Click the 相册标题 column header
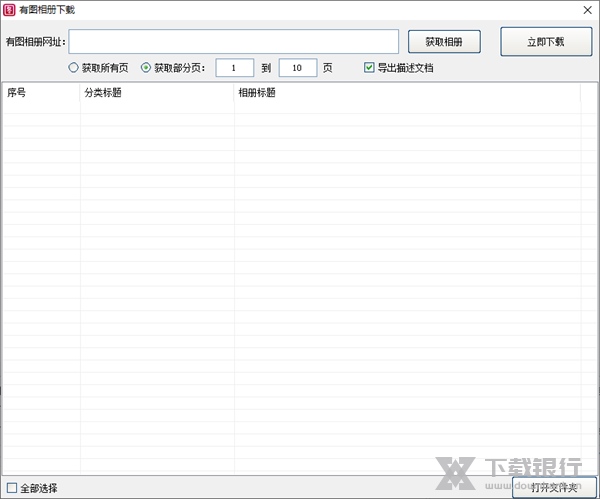 coord(400,92)
